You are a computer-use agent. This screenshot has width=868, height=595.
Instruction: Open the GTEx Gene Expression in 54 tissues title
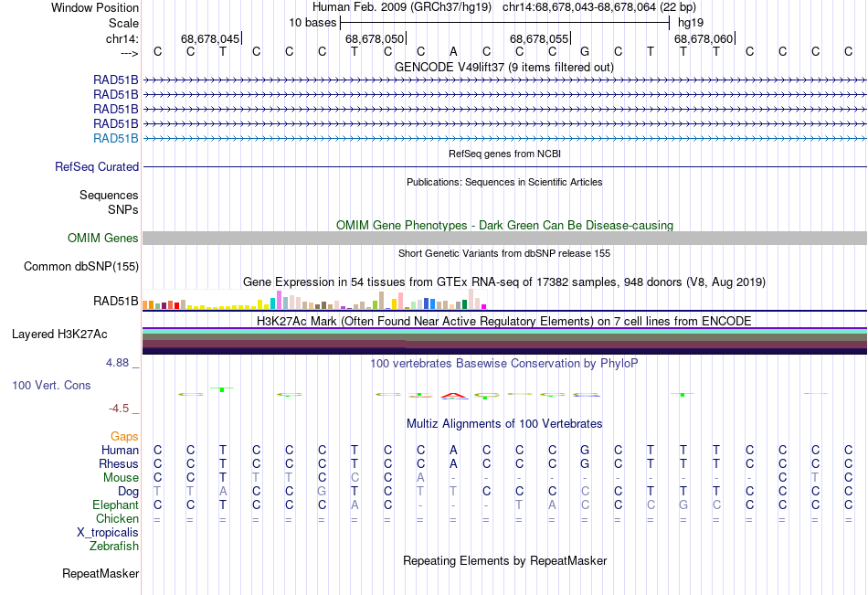coord(504,282)
